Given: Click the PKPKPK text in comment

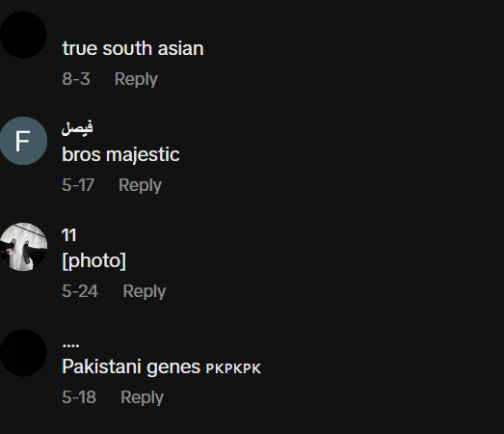Looking at the screenshot, I should (233, 368).
